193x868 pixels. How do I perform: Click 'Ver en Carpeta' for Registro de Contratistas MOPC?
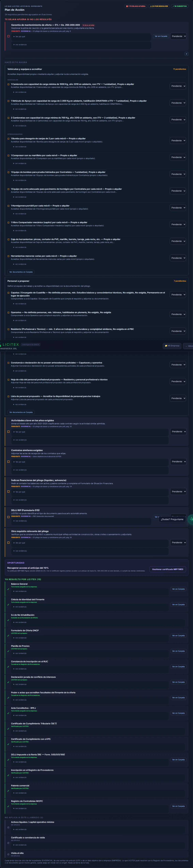178,806
